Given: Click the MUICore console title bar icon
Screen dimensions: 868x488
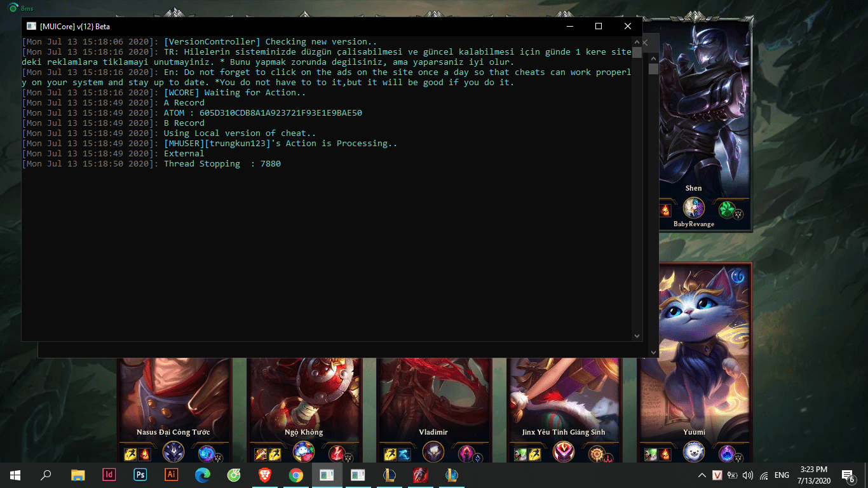Looking at the screenshot, I should click(x=31, y=26).
